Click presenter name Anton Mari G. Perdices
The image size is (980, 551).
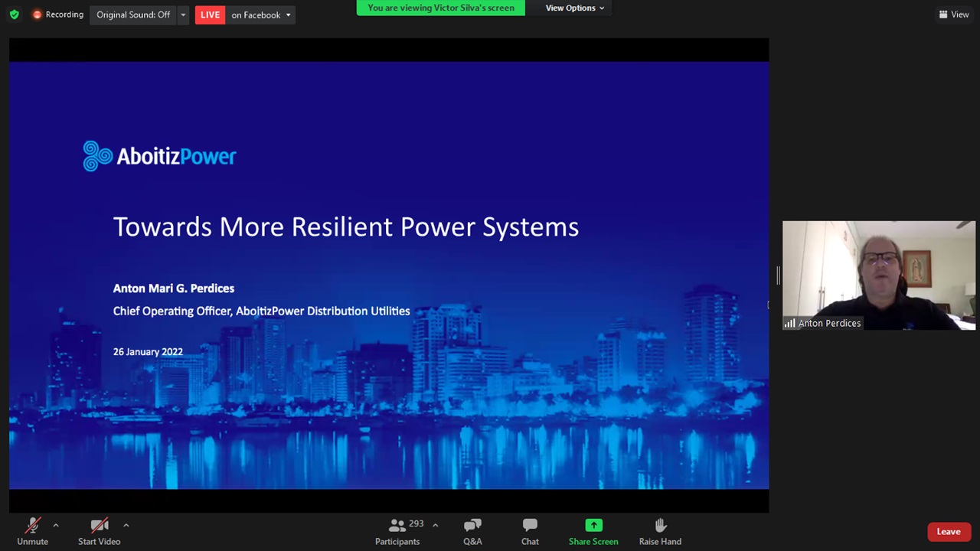click(x=174, y=289)
